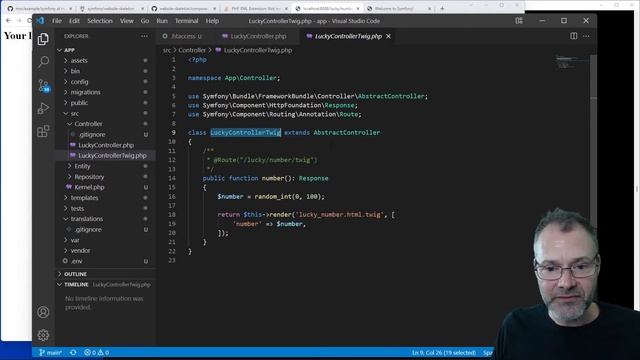Viewport: 640px width, 360px height.
Task: Expand the var folder
Action: [x=105, y=240]
